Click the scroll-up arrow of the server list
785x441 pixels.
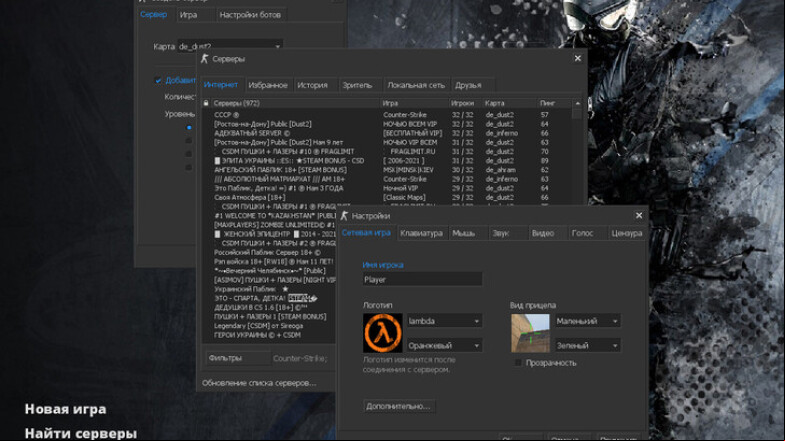[x=577, y=103]
